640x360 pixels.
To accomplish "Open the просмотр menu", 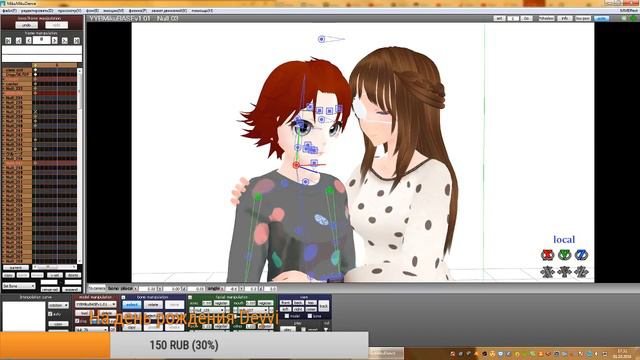I will pyautogui.click(x=69, y=11).
